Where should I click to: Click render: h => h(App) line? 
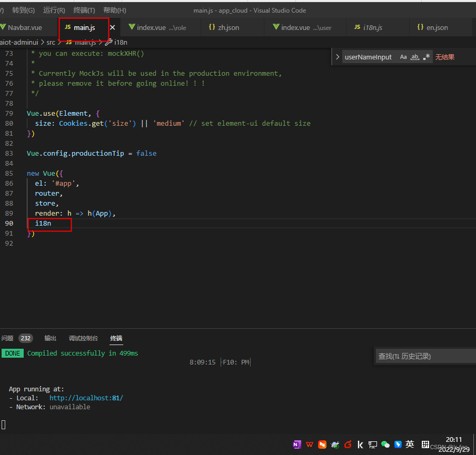tap(75, 214)
